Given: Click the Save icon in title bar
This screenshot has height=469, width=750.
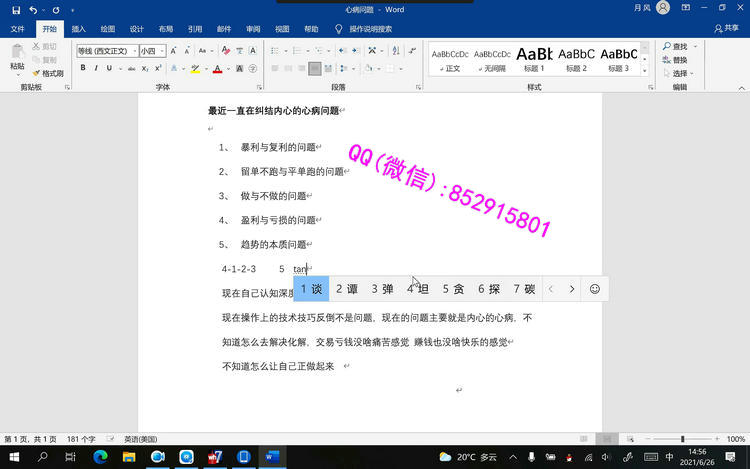Looking at the screenshot, I should pos(16,9).
